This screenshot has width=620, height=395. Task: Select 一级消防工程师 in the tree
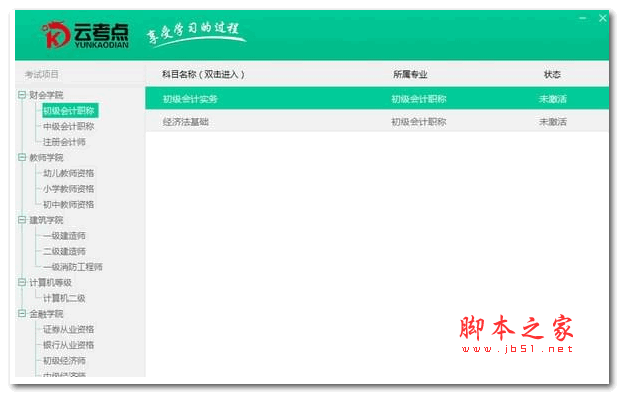(73, 267)
